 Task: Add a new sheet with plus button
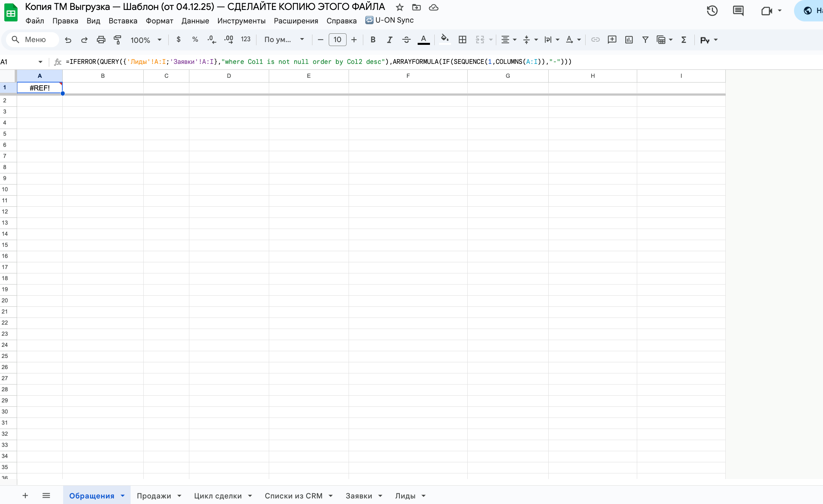25,495
